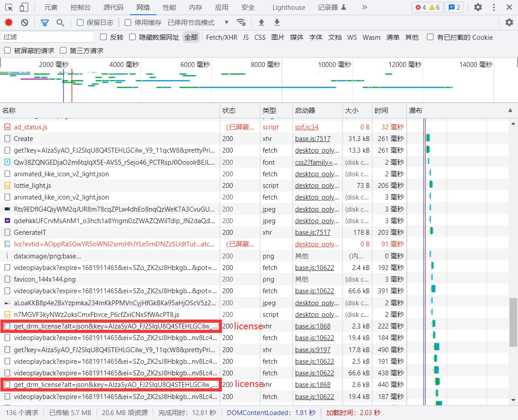Import HAR file with upload arrow
Image resolution: width=518 pixels, height=420 pixels.
262,22
